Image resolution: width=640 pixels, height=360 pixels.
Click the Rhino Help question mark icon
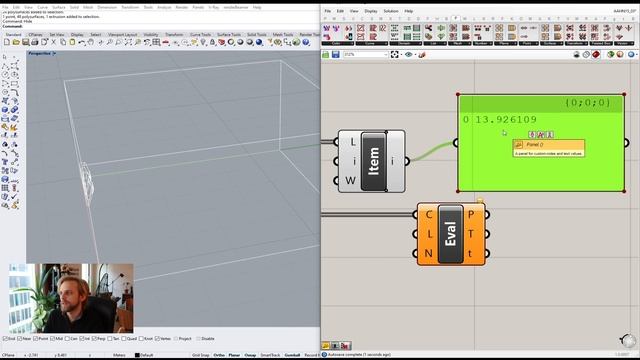point(306,42)
